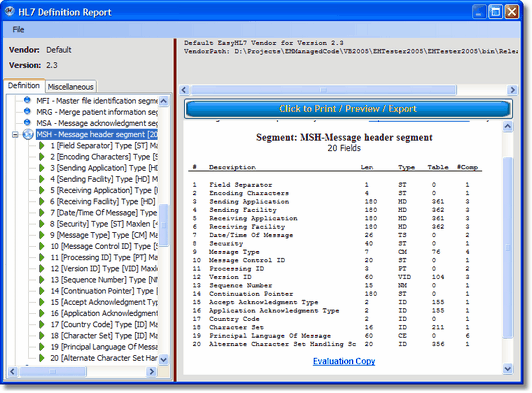
Task: Click green arrow icon for Date/Time Of Message
Action: [42, 213]
